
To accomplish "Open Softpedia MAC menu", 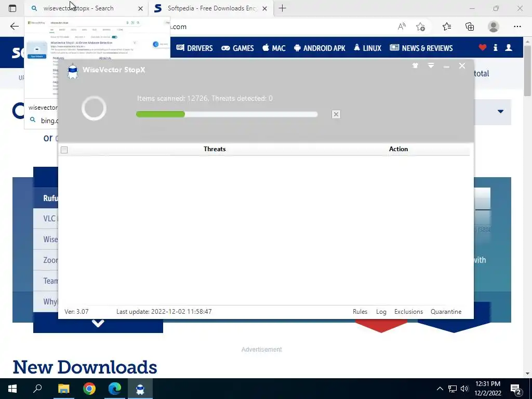I will click(274, 48).
